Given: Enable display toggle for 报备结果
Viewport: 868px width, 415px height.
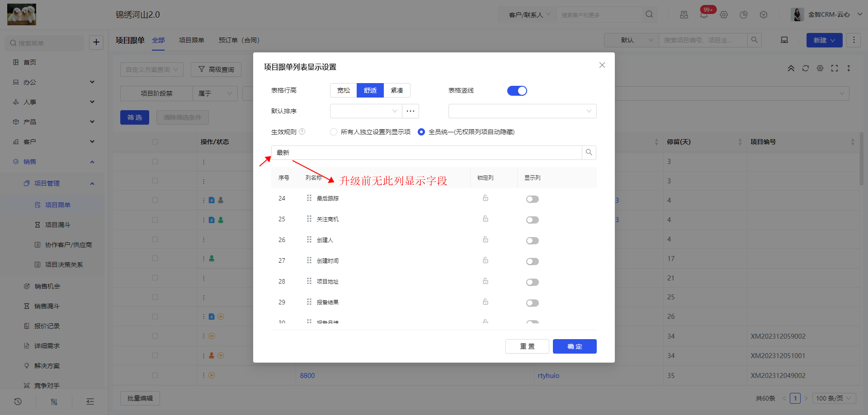Looking at the screenshot, I should click(x=533, y=303).
